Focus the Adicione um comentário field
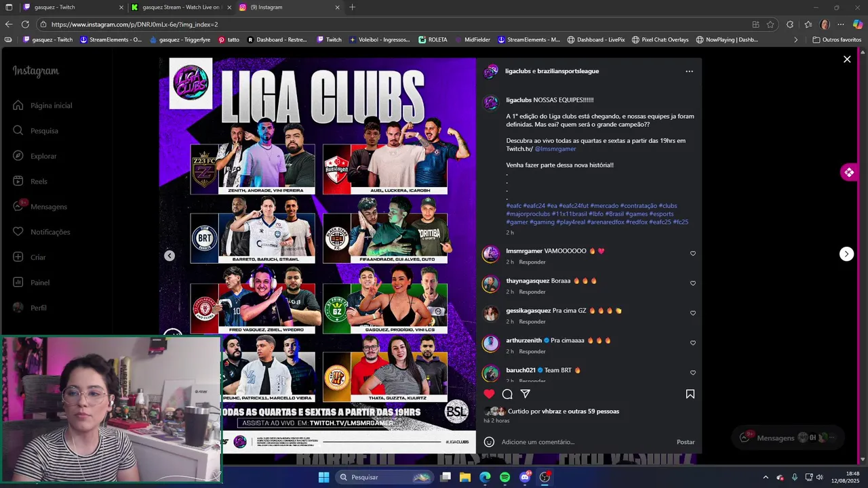 (585, 442)
